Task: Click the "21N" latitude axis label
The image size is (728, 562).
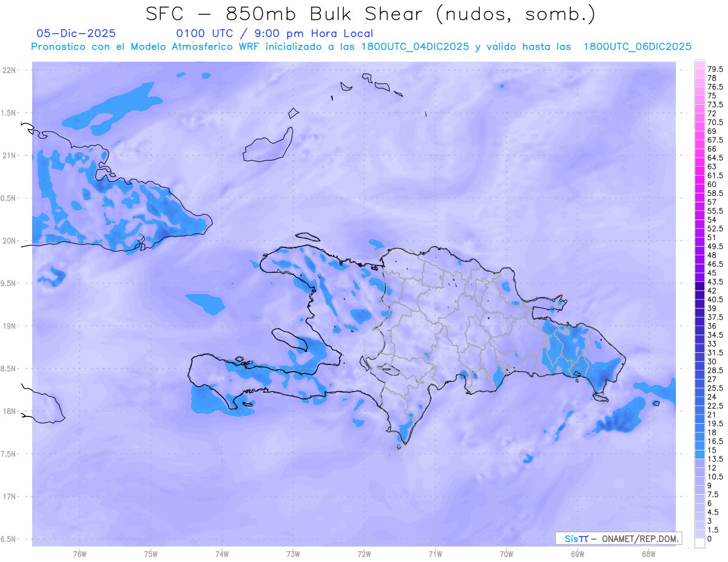Action: coord(9,156)
